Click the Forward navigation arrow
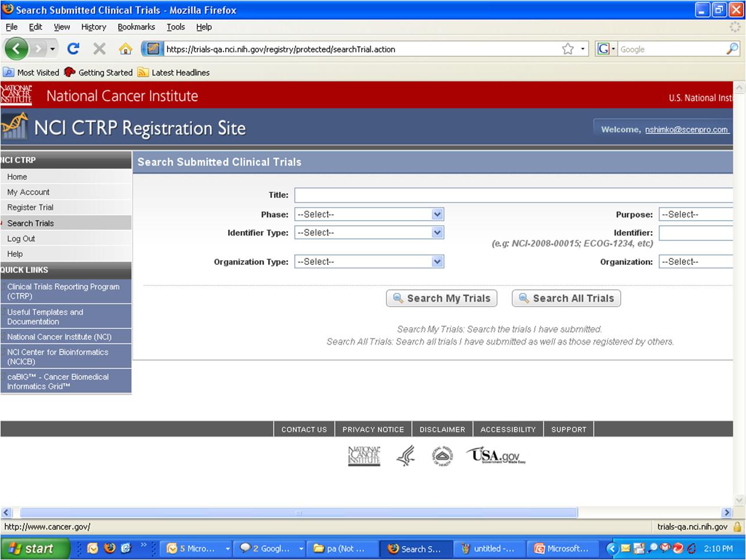Viewport: 746px width, 560px height. [38, 49]
